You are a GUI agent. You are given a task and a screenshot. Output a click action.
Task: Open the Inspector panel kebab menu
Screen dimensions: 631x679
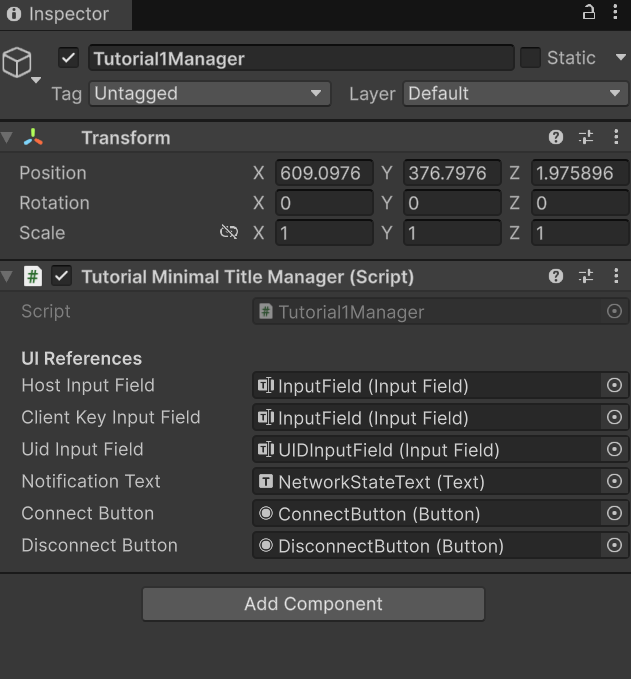pos(617,13)
